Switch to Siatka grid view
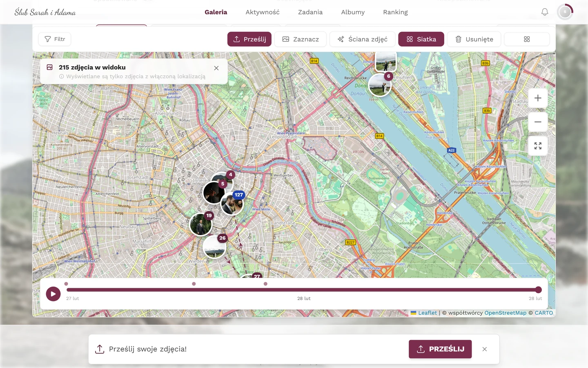The height and width of the screenshot is (368, 588). tap(421, 39)
